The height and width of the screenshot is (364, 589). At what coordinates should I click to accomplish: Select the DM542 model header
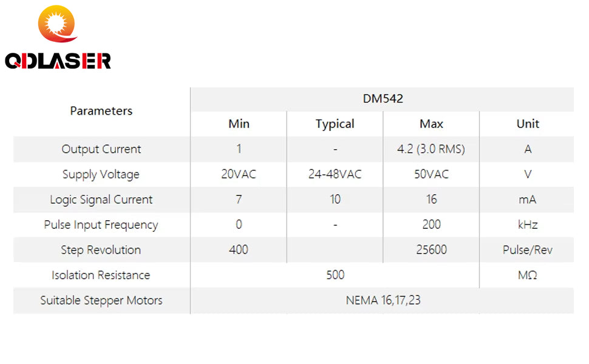pyautogui.click(x=383, y=99)
